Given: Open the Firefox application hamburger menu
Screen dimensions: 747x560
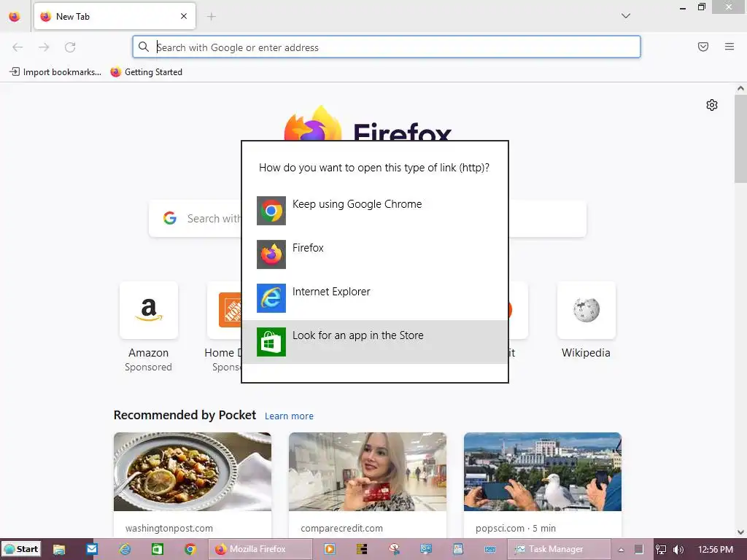Looking at the screenshot, I should coord(729,47).
